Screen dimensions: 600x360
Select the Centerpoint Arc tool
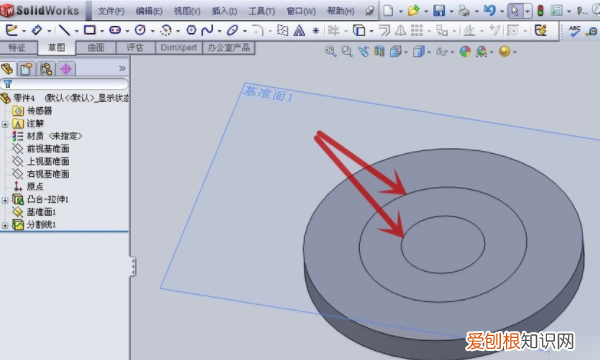tap(166, 30)
